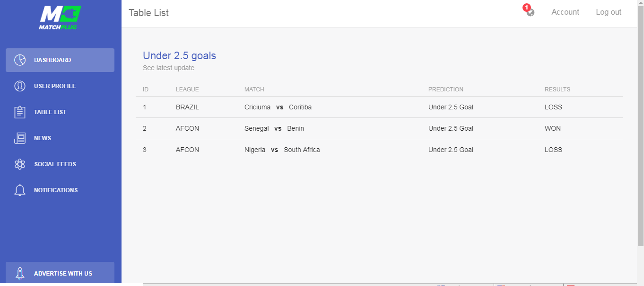
Task: Select the Nigeria vs South Africa row
Action: (379, 150)
